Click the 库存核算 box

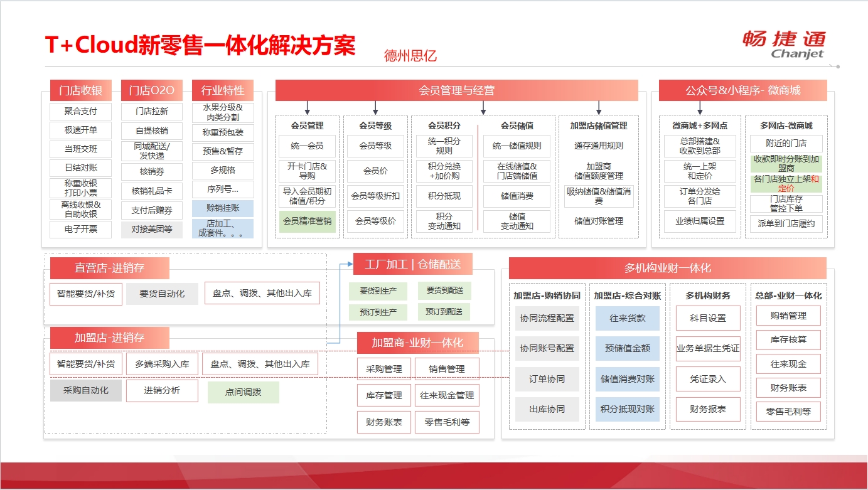pos(788,339)
